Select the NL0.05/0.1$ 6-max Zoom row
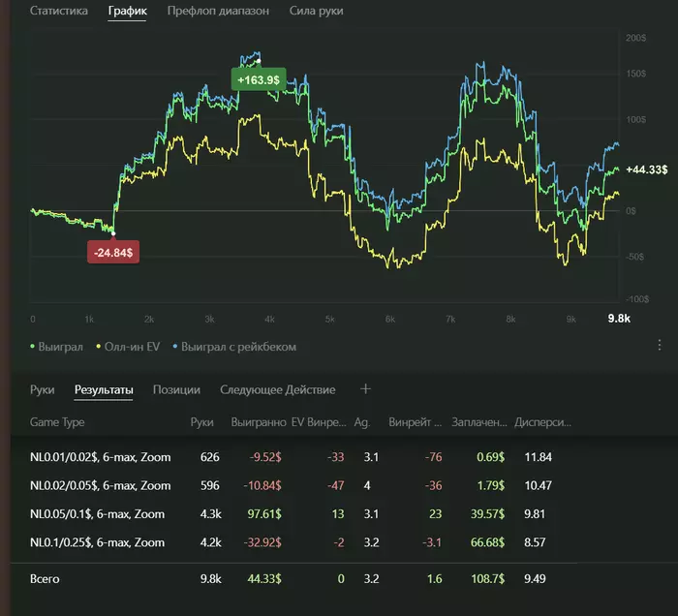Viewport: 678px width, 616px height. tap(100, 514)
